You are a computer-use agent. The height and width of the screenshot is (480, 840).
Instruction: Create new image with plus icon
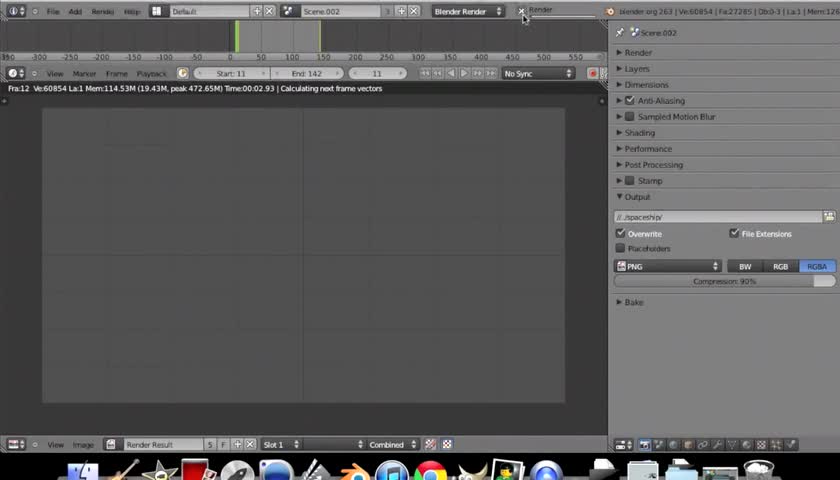[237, 444]
